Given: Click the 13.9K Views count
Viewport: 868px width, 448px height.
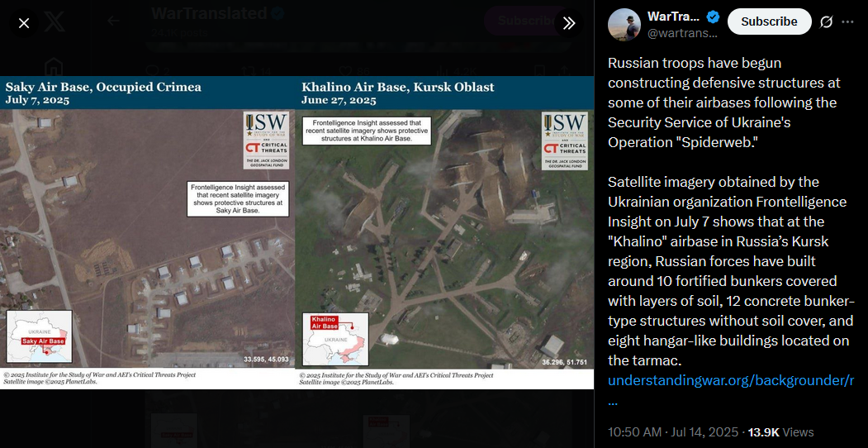Looking at the screenshot, I should pos(781,432).
